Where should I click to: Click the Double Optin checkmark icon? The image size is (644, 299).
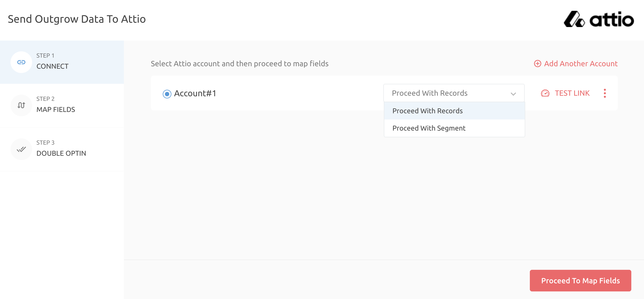click(21, 149)
